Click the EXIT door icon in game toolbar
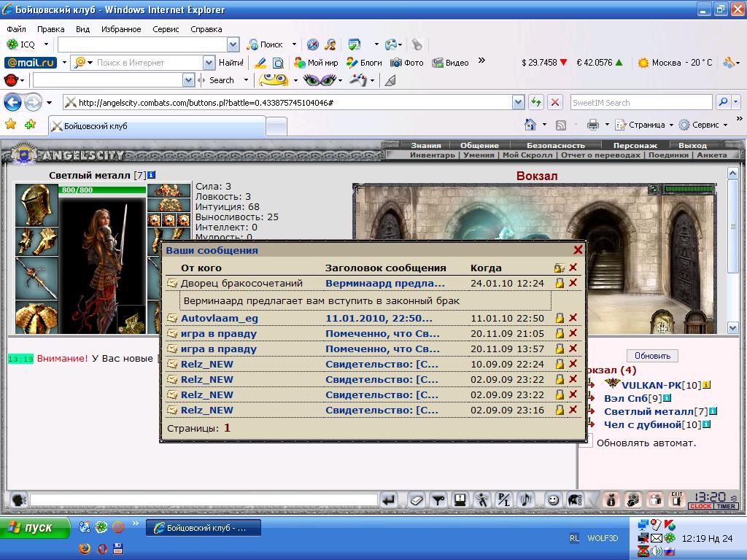The height and width of the screenshot is (560, 747). point(676,500)
